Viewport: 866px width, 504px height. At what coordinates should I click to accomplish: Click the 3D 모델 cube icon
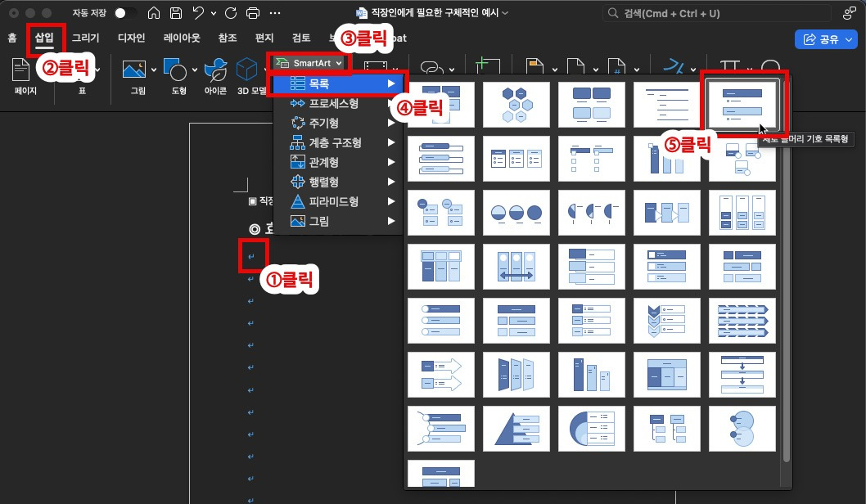246,70
